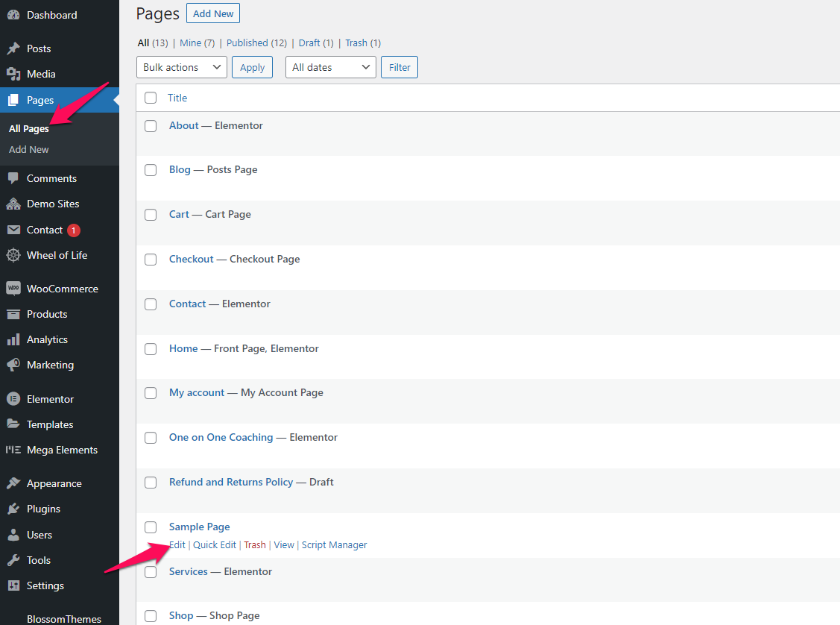Open Add New under Pages submenu
Image resolution: width=840 pixels, height=625 pixels.
coord(28,149)
